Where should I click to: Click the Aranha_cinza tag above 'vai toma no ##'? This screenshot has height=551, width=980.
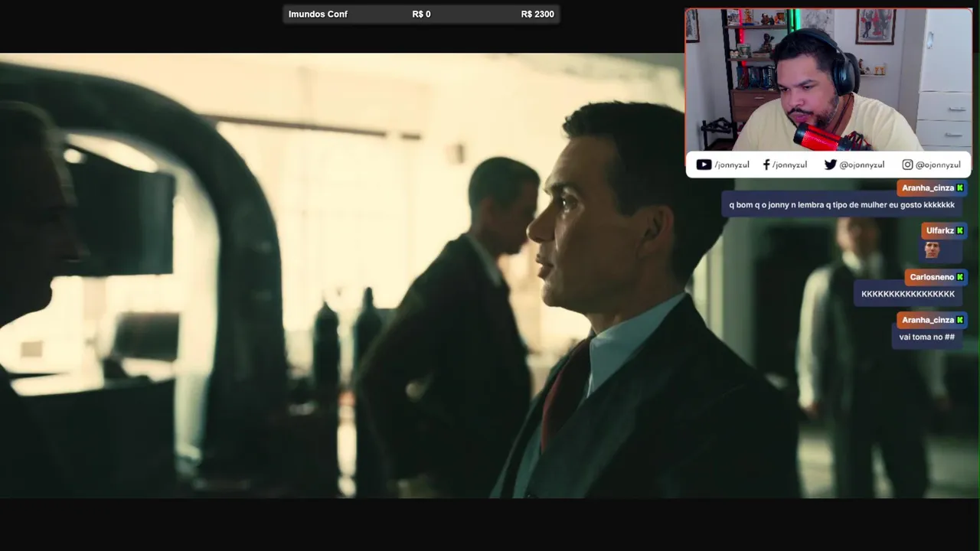pos(932,320)
